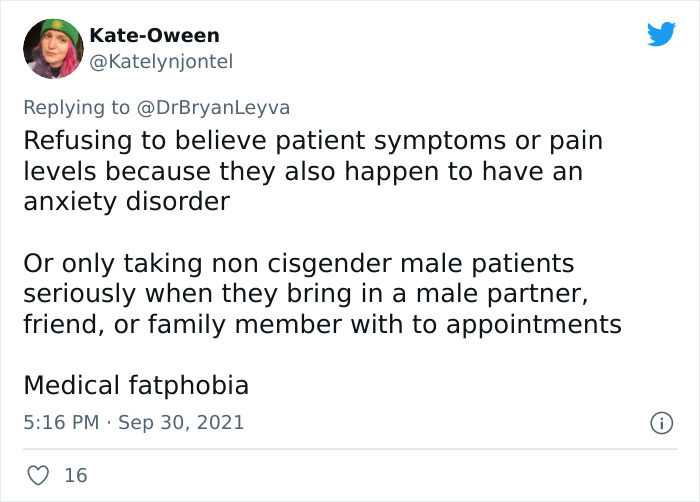Click the line starting "friend, or family"
700x502 pixels.
[x=322, y=324]
